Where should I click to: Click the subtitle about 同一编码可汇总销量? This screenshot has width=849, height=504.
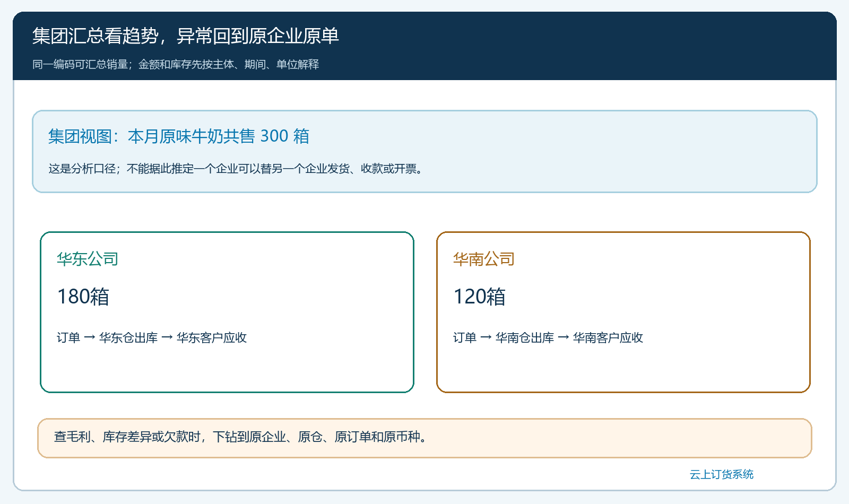(x=176, y=64)
